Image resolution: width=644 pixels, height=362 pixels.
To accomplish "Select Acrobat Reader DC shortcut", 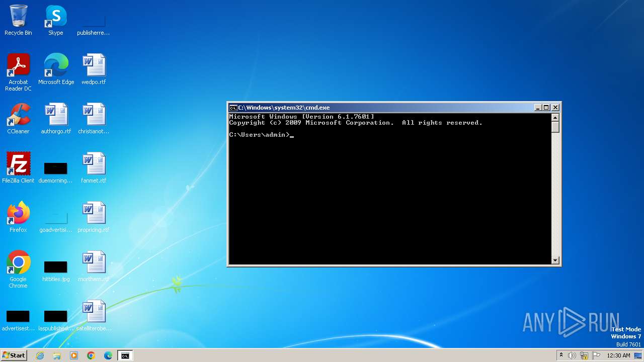I will click(18, 72).
